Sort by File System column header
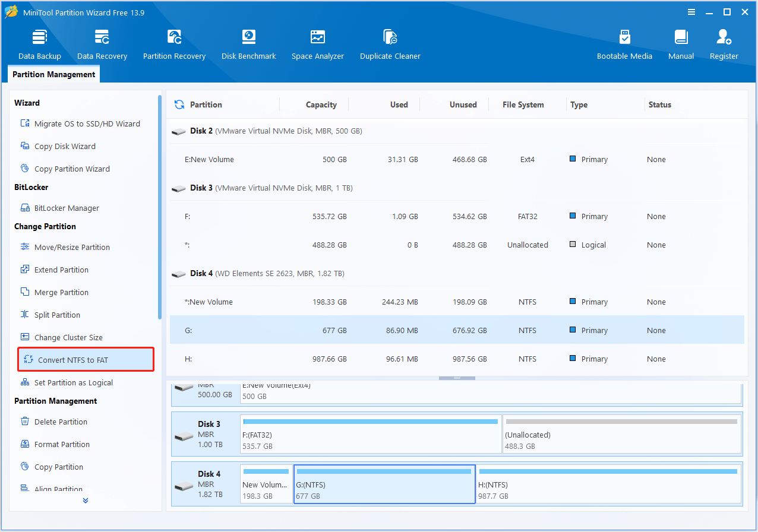Image resolution: width=758 pixels, height=532 pixels. [x=523, y=104]
